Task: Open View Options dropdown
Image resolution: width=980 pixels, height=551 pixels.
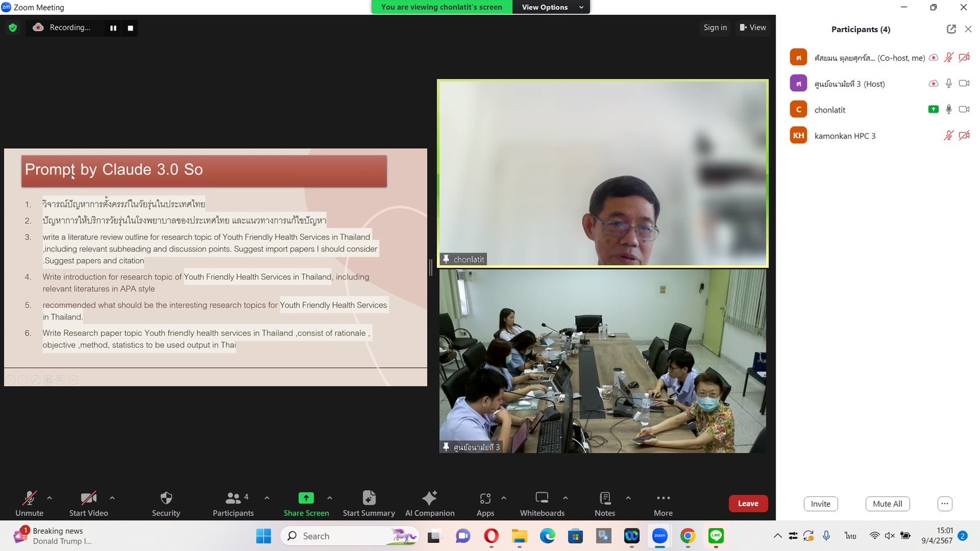Action: pos(552,7)
